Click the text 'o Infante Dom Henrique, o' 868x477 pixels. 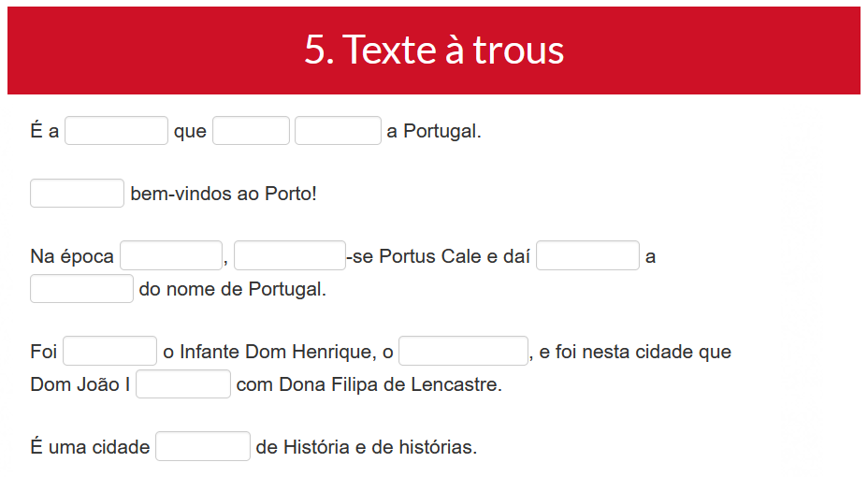[x=278, y=352]
